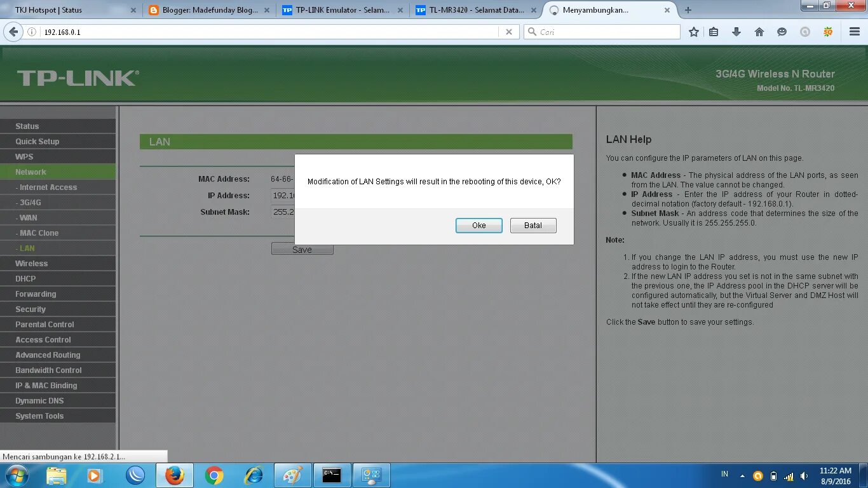
Task: Click the volume speaker tray icon
Action: (x=804, y=476)
